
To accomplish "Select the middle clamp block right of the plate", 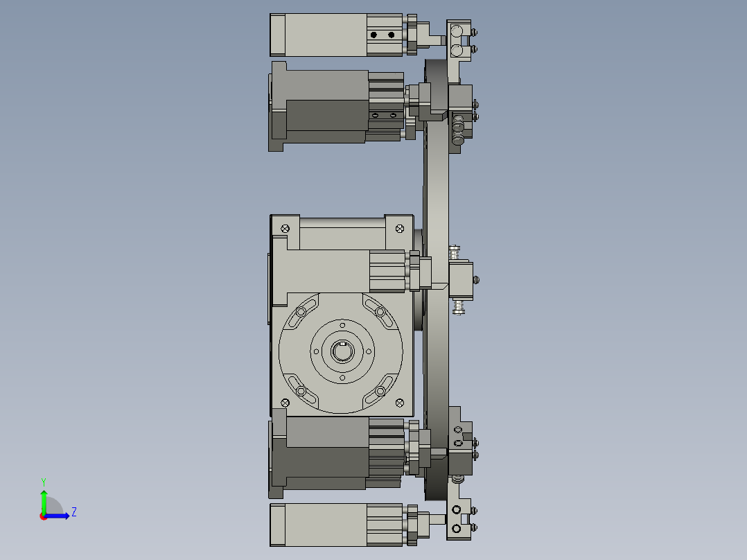I will [462, 280].
